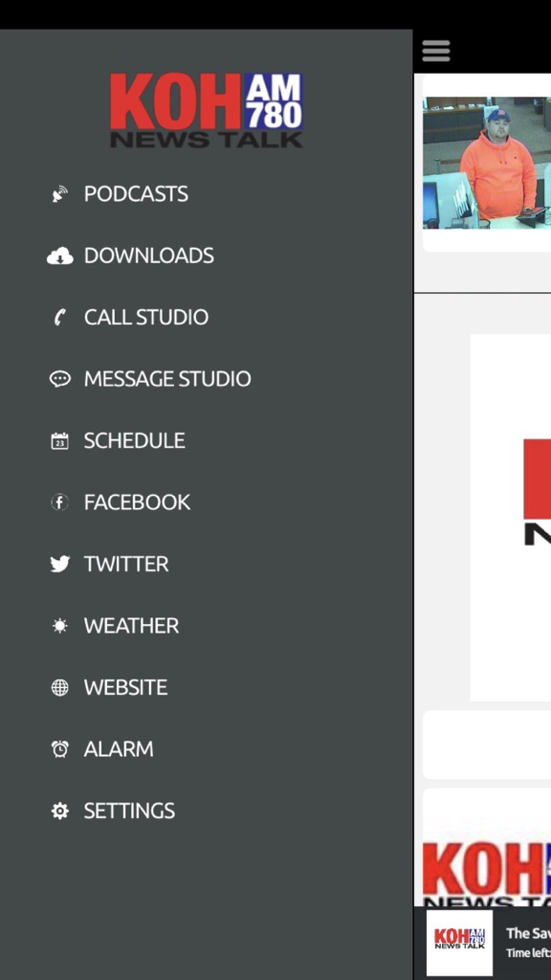This screenshot has width=551, height=980.
Task: Click the Facebook logo icon
Action: click(x=60, y=502)
